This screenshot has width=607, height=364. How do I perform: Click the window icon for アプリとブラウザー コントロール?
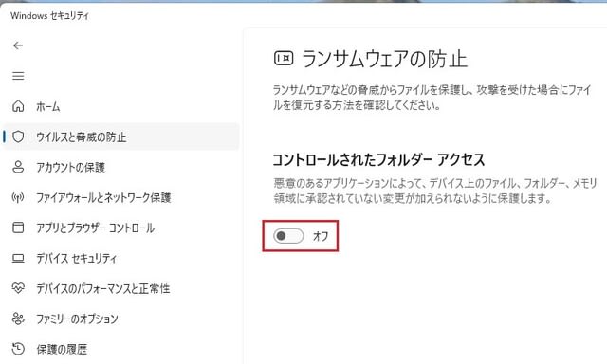pos(18,227)
